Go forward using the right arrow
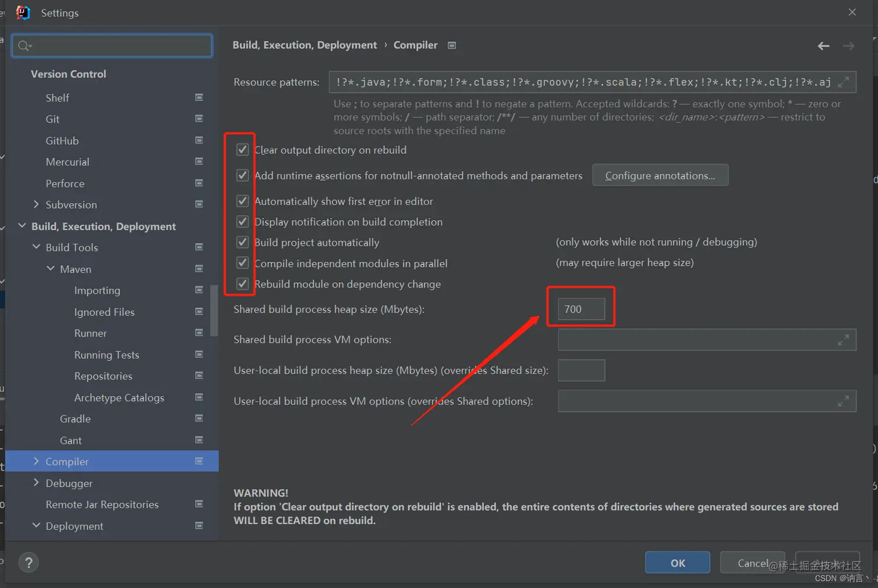This screenshot has height=588, width=878. click(x=848, y=46)
